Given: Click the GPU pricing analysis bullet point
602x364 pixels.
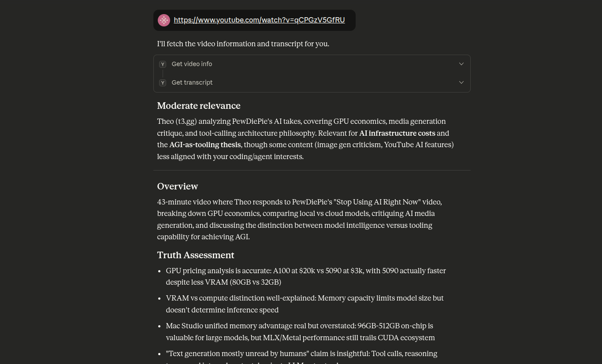Looking at the screenshot, I should click(306, 276).
